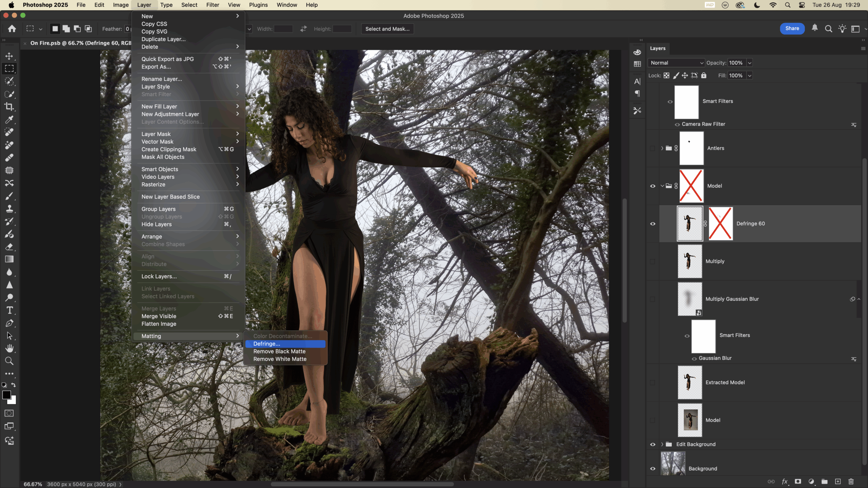
Task: Open the Filter menu
Action: click(213, 5)
